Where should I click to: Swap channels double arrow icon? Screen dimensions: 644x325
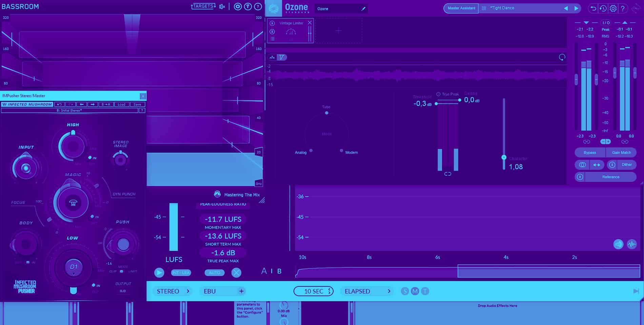[597, 165]
